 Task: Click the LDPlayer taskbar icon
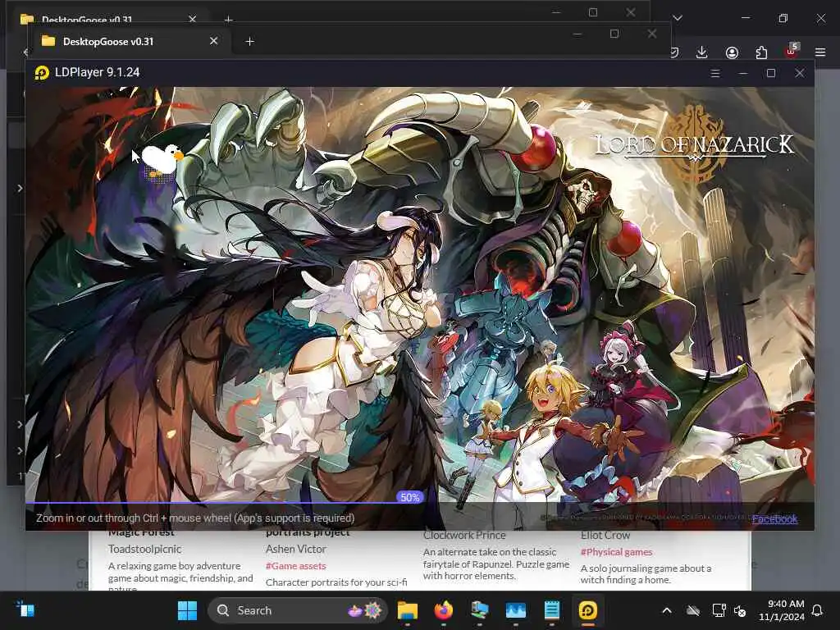pos(587,610)
